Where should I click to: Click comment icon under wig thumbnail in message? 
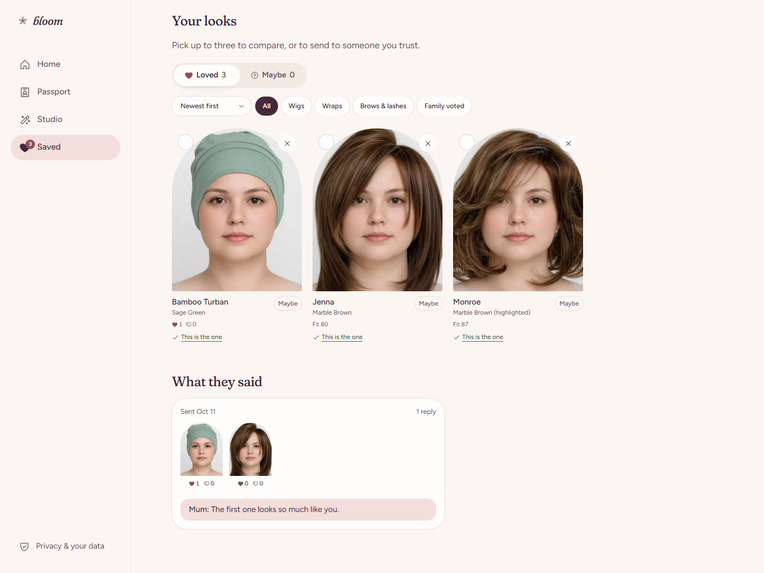pos(255,484)
